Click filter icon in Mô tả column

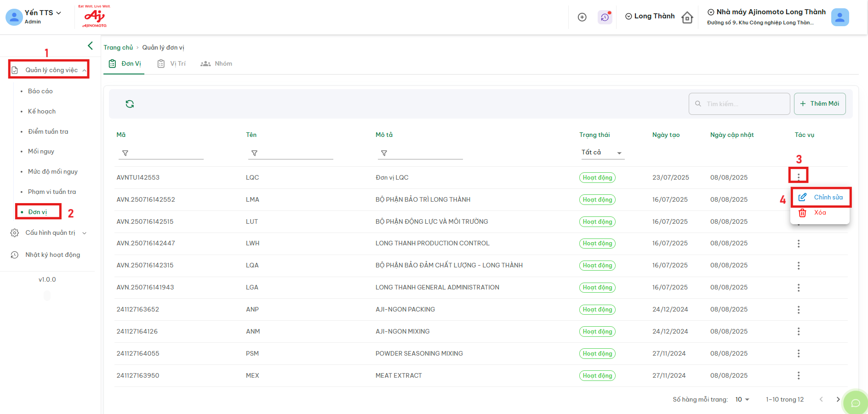(x=384, y=153)
